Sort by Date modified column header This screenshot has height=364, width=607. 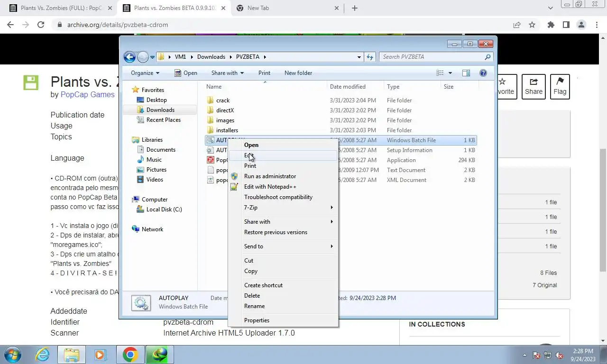(x=356, y=87)
